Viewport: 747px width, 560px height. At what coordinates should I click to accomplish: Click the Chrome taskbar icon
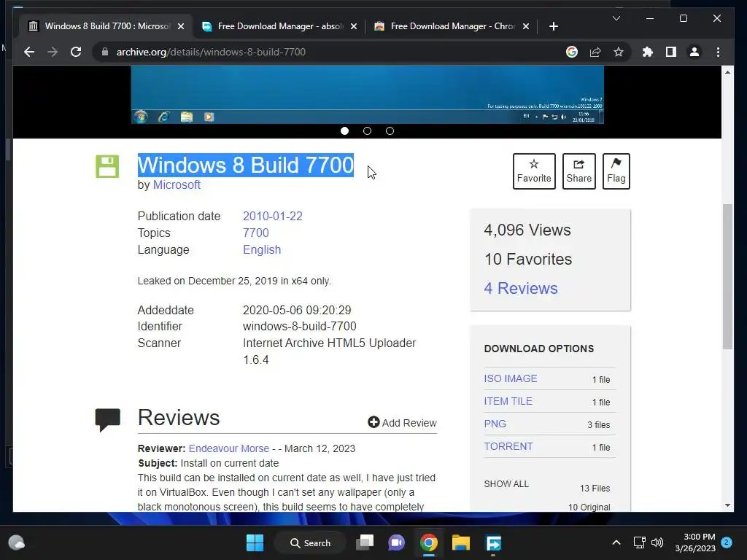pos(429,542)
